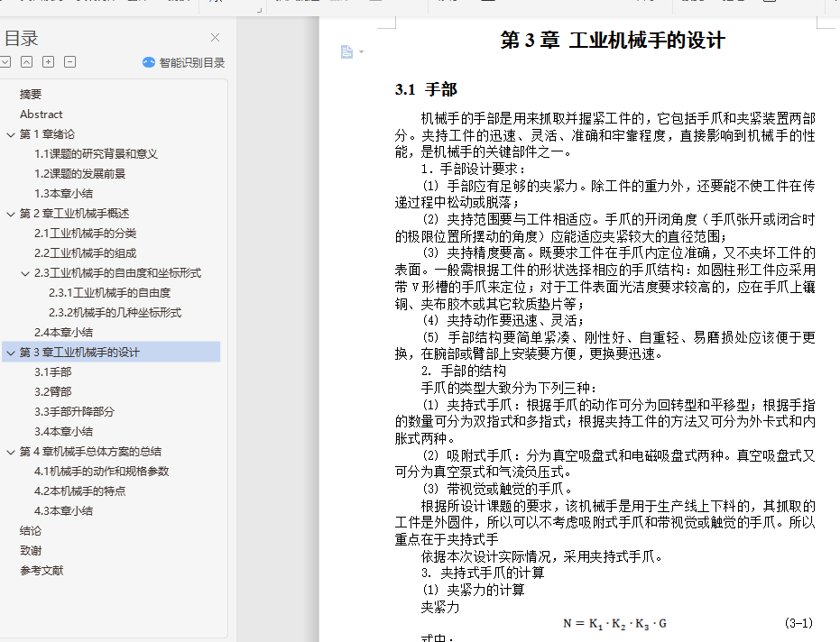The width and height of the screenshot is (840, 642).
Task: Go to 4.2本机械手的特点
Action: pos(79,491)
